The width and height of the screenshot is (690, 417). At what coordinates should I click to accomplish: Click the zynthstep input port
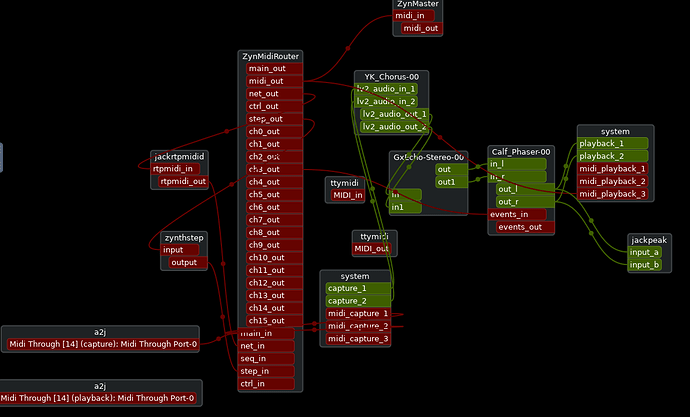[180, 250]
